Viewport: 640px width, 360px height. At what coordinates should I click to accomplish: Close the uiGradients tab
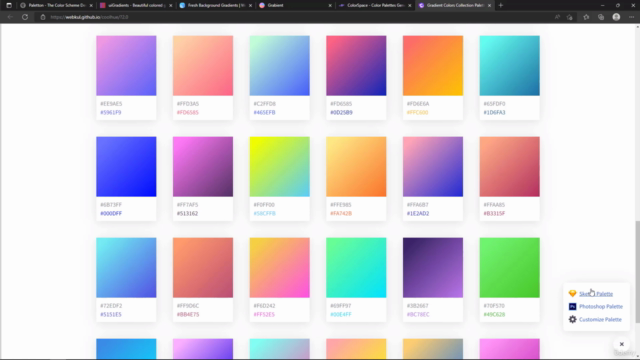(x=171, y=5)
